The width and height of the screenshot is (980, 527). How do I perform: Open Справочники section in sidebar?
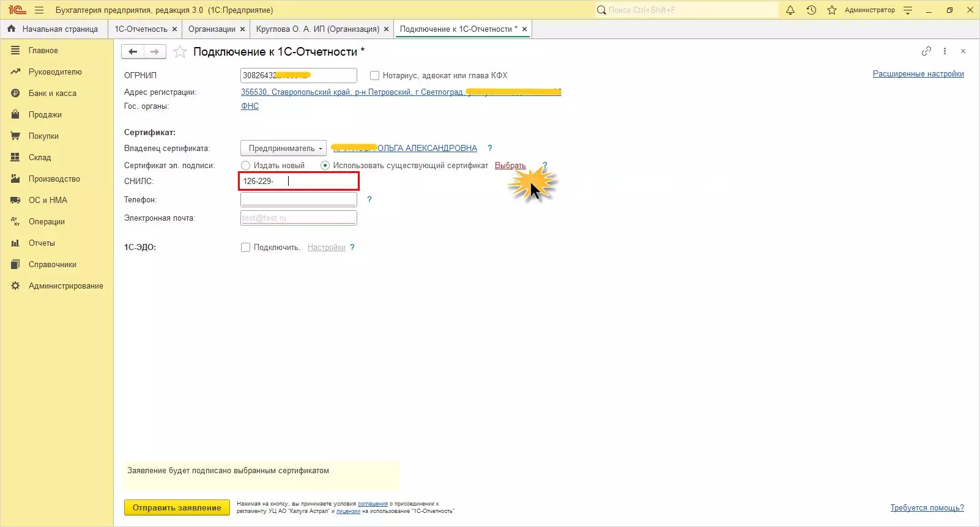coord(52,265)
